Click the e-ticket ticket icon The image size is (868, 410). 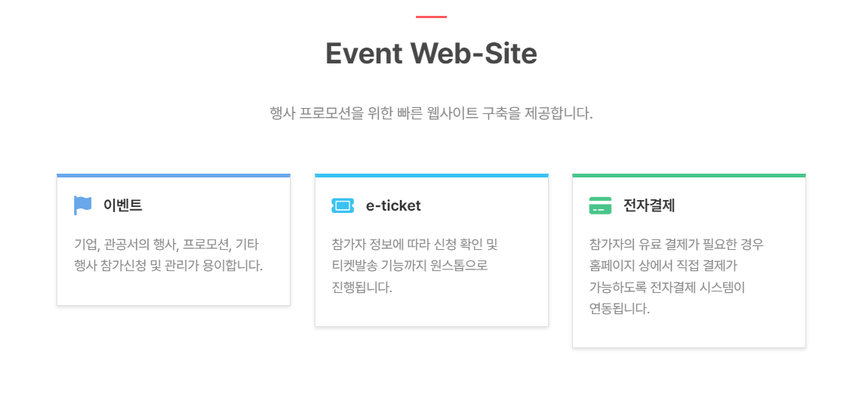coord(342,205)
